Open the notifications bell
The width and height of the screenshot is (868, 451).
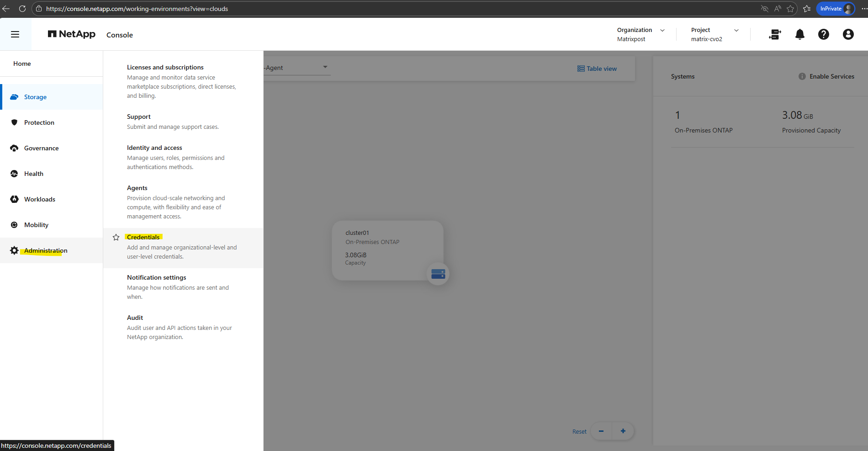(800, 34)
